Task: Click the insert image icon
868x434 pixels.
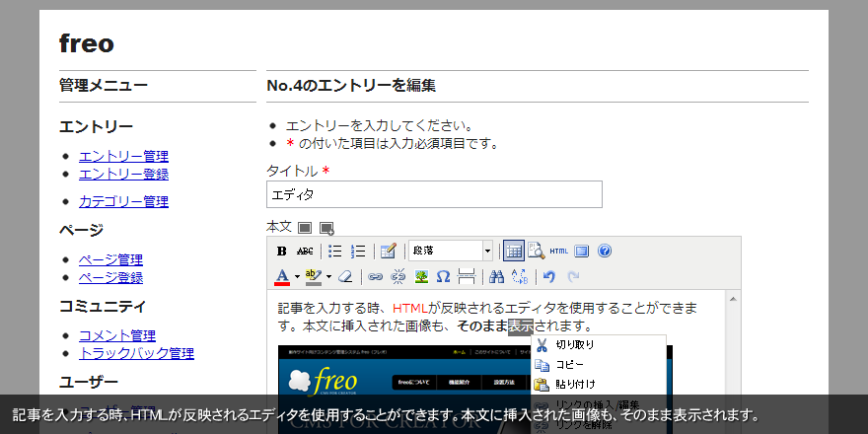Action: point(421,276)
